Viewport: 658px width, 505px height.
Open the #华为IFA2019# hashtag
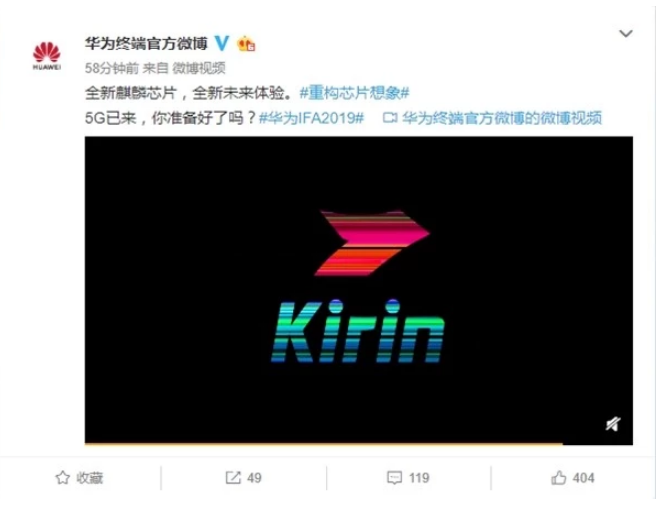pyautogui.click(x=311, y=118)
